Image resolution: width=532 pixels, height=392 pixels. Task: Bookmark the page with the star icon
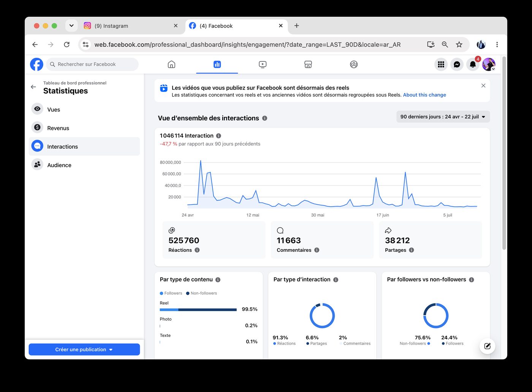pyautogui.click(x=459, y=44)
